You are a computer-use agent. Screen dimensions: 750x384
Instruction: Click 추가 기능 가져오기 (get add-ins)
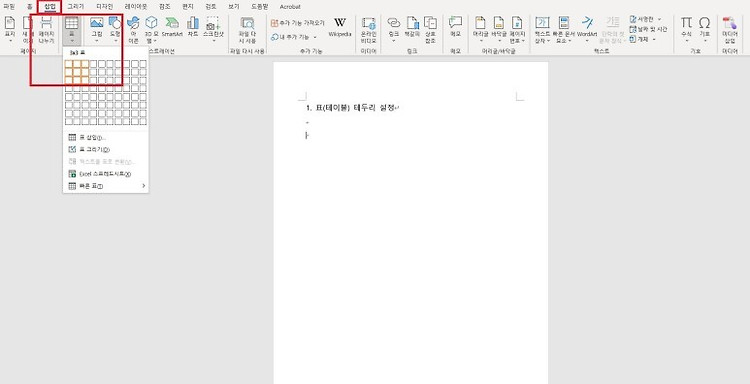[298, 23]
